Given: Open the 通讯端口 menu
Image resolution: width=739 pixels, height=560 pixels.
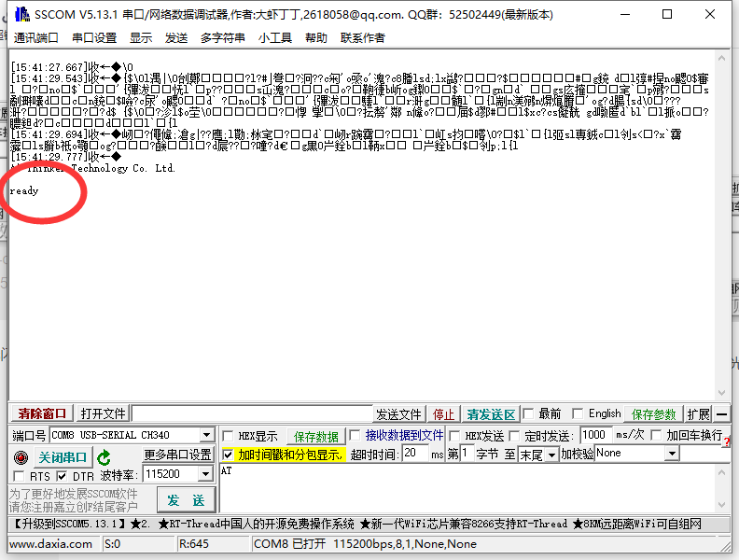Looking at the screenshot, I should click(x=35, y=37).
